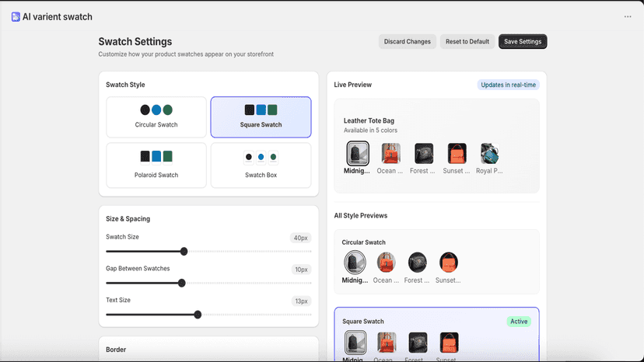Select the Sunset swatch in Live Preview
The height and width of the screenshot is (362, 644).
coord(457,153)
